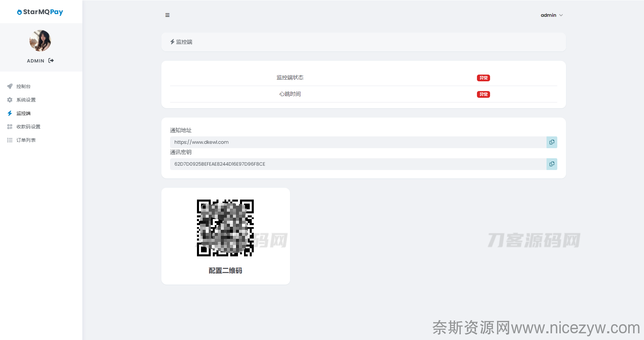
Task: Click the 异常 badge for 监控端状态
Action: point(483,78)
